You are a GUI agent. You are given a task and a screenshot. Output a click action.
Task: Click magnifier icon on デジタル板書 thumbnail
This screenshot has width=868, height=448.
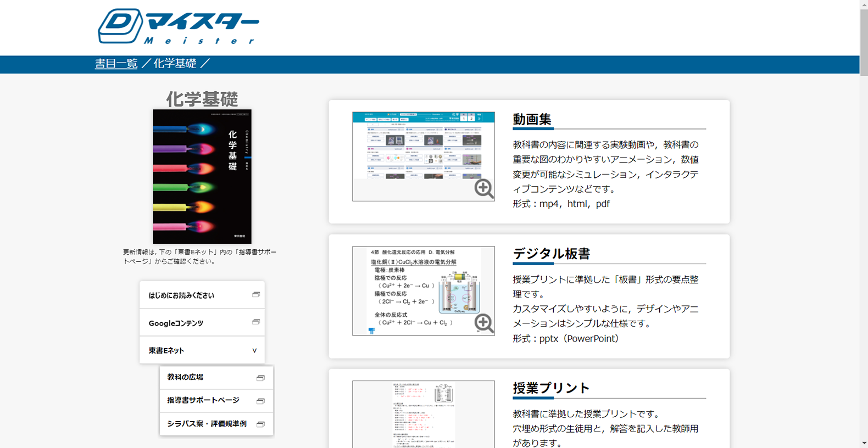click(x=484, y=323)
